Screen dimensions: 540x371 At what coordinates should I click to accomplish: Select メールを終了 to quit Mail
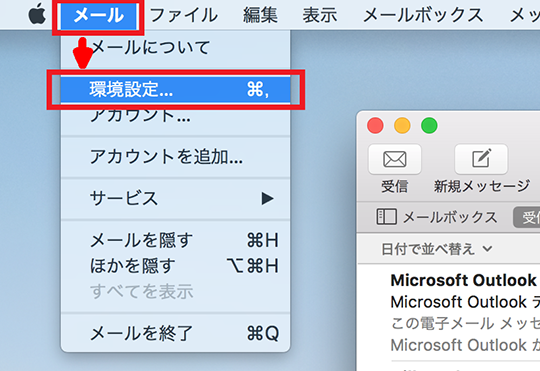175,333
